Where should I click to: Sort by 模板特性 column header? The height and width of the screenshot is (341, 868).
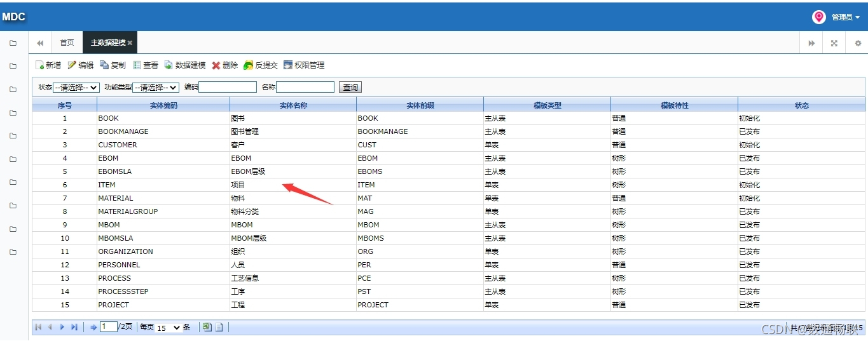point(675,105)
